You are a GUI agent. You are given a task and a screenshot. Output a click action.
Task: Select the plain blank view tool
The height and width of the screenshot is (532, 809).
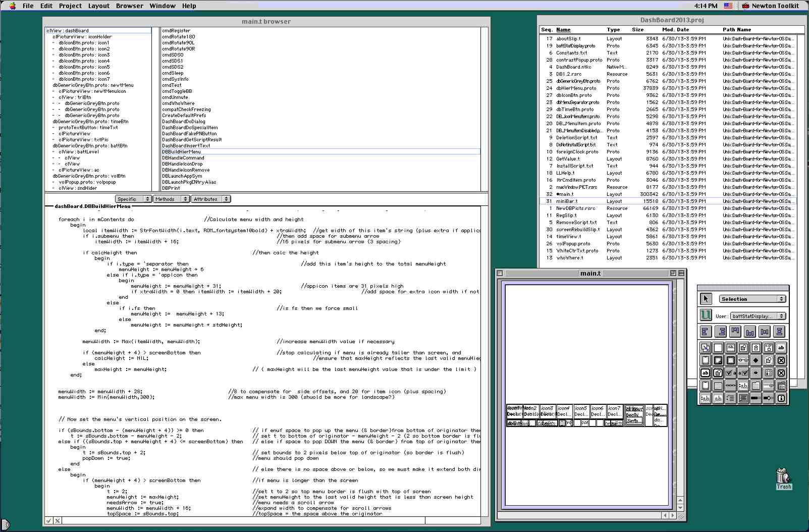pos(718,348)
